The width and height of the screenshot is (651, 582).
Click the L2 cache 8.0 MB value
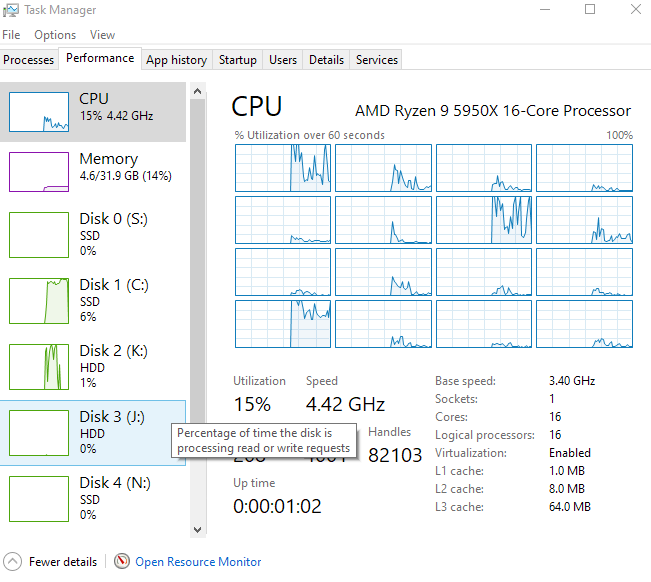pos(567,489)
